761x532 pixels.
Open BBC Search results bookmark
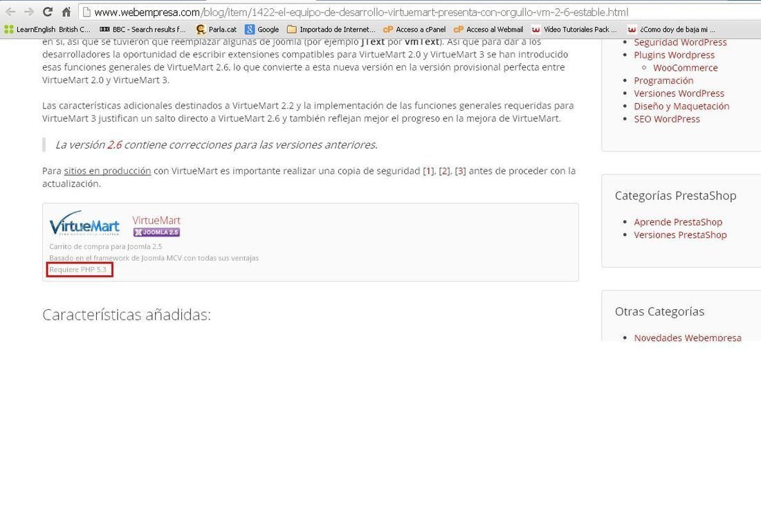coord(143,30)
